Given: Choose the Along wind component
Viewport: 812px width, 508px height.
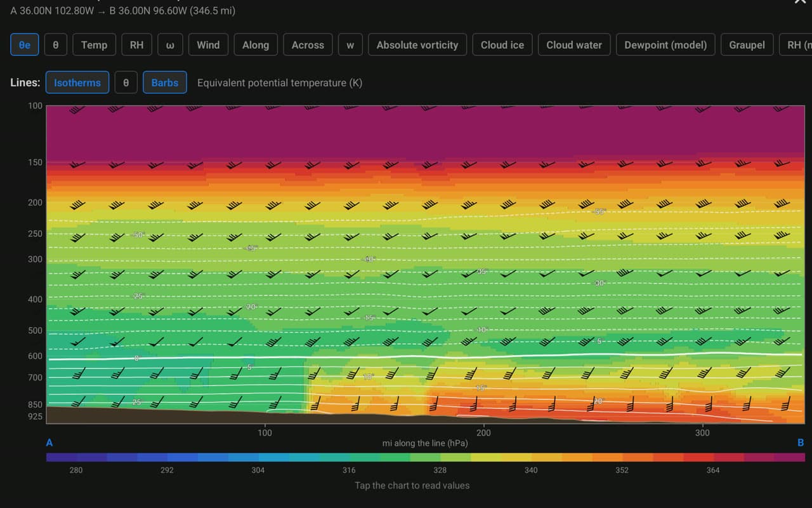Looking at the screenshot, I should tap(256, 44).
